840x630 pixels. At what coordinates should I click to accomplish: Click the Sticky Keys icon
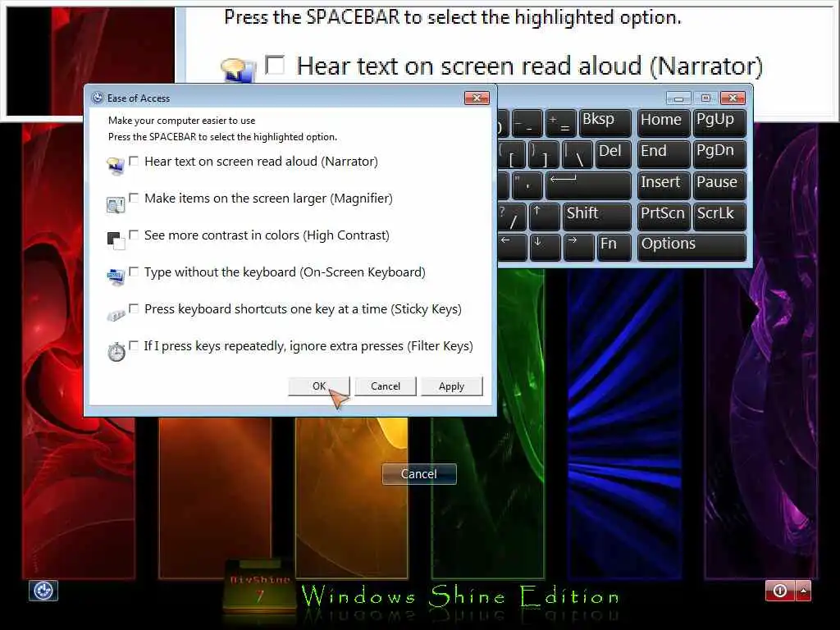pos(116,315)
